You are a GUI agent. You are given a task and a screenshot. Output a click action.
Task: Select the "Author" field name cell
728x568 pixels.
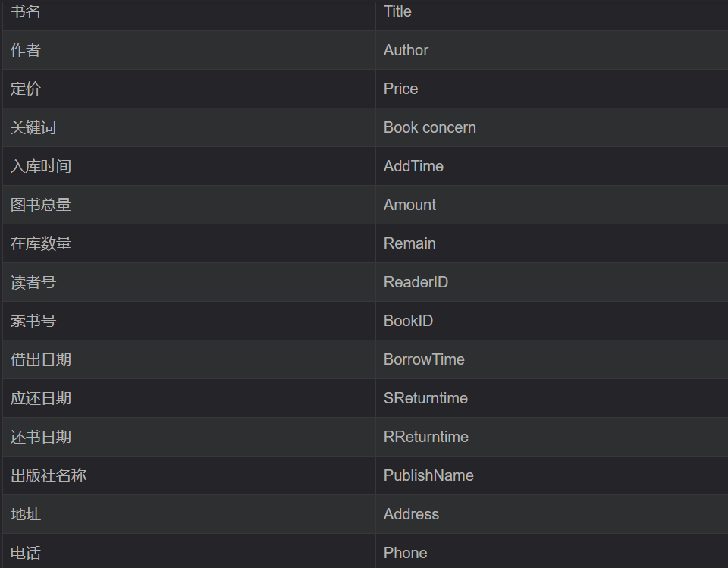[406, 51]
